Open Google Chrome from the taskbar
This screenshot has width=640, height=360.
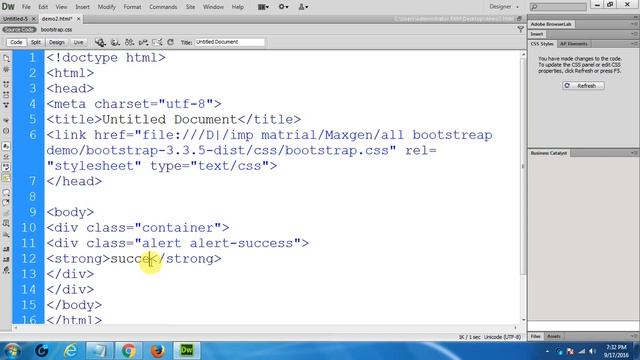coord(129,350)
